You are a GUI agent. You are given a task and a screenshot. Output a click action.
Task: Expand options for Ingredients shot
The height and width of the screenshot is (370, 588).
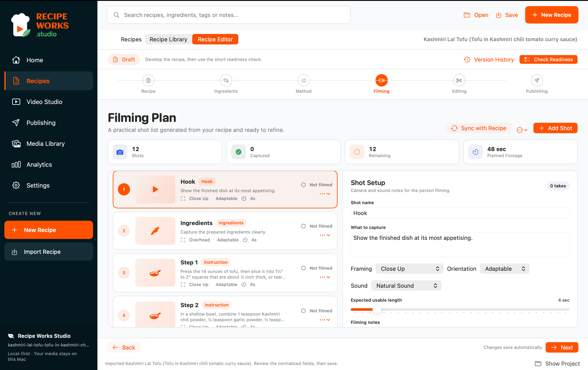325,235
